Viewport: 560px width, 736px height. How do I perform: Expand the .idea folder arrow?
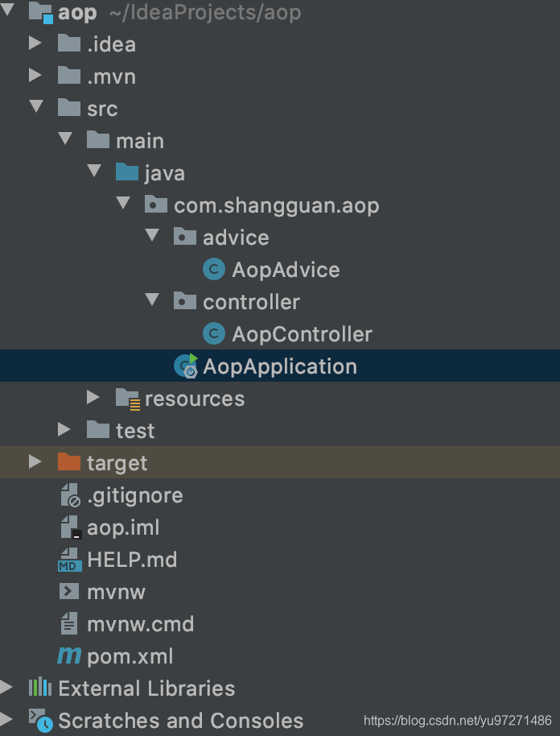pos(35,43)
